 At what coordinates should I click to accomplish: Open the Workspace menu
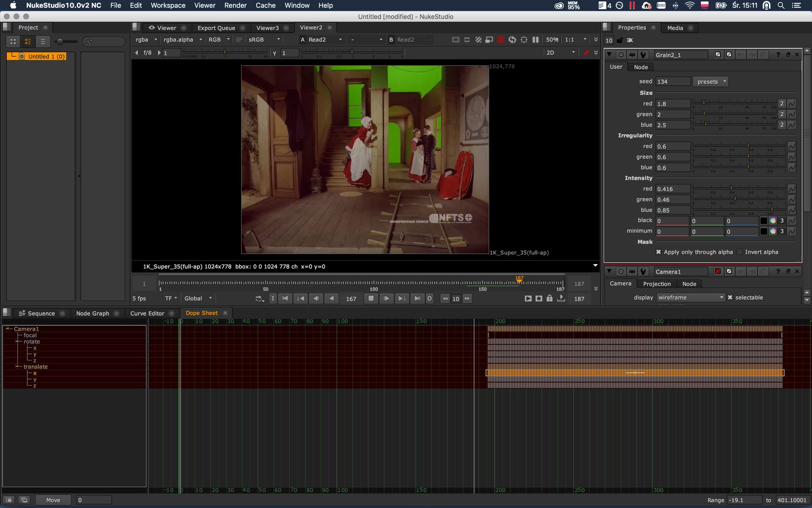click(x=168, y=5)
